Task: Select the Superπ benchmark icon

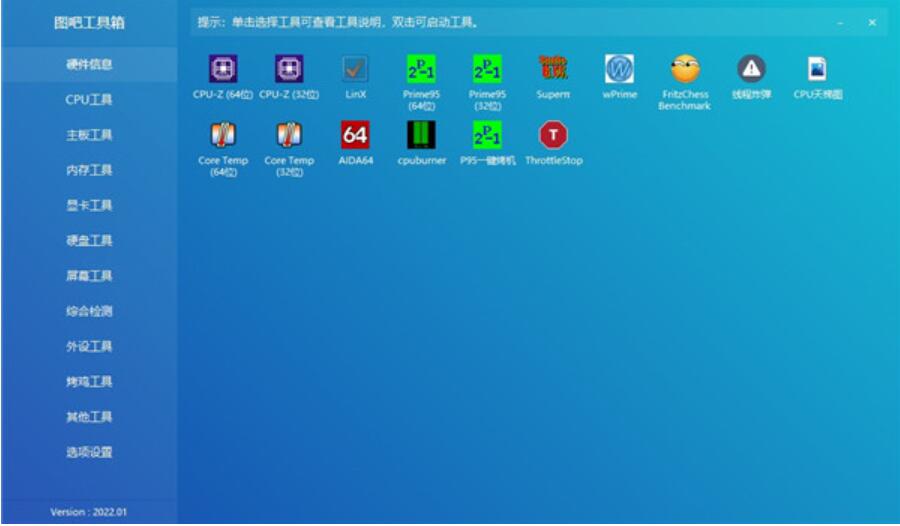Action: [x=553, y=69]
